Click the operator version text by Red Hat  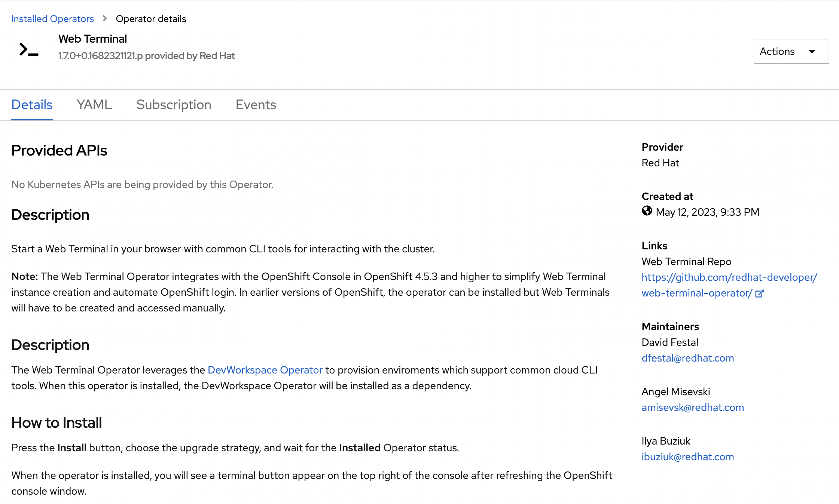146,56
